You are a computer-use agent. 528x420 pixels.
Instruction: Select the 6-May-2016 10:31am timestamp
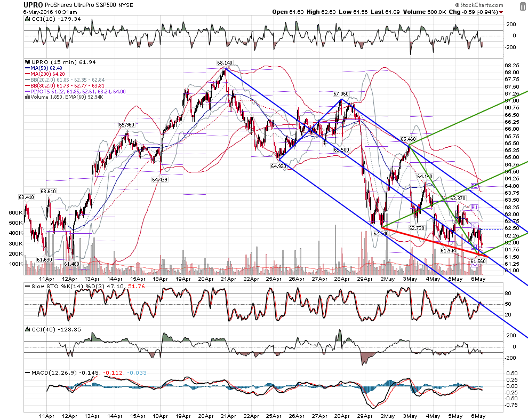(x=50, y=12)
